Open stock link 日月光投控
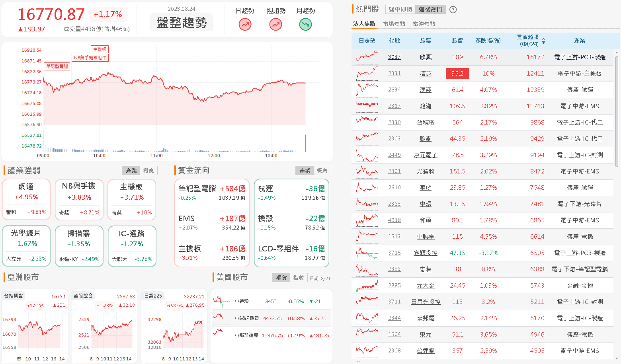Image resolution: width=621 pixels, height=364 pixels. [426, 302]
